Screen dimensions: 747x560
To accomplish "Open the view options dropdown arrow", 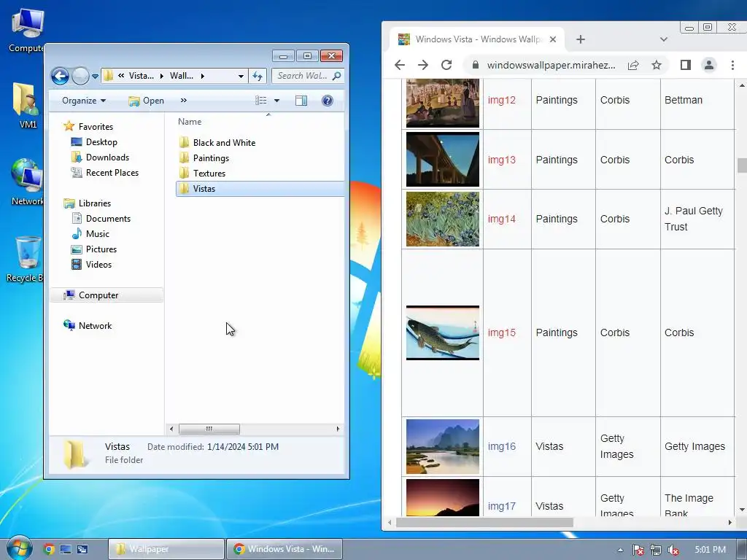I will (276, 101).
